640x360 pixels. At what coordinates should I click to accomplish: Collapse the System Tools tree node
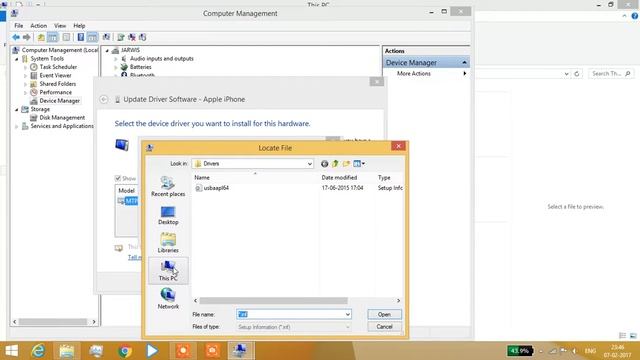click(17, 59)
